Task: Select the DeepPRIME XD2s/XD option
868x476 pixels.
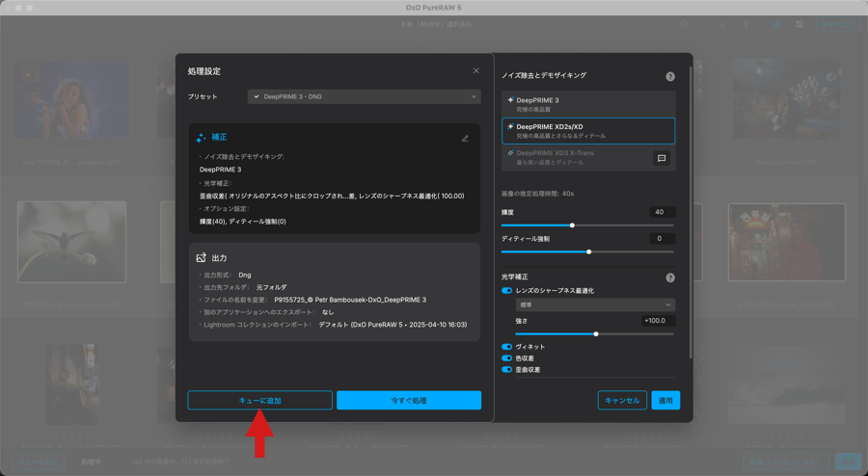Action: pyautogui.click(x=588, y=130)
